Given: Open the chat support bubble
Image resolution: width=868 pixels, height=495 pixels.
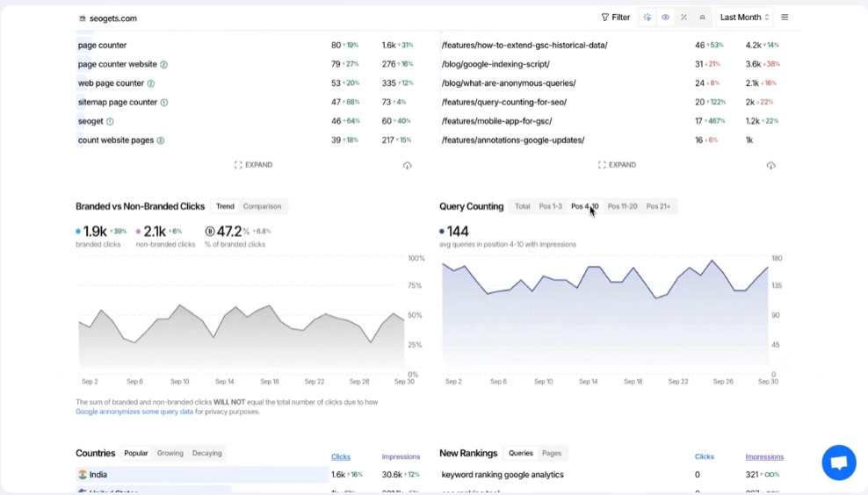Looking at the screenshot, I should pos(838,463).
